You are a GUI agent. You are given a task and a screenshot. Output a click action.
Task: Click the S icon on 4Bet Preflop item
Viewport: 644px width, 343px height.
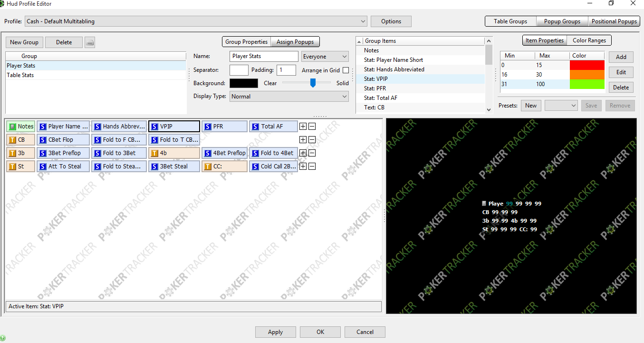click(x=208, y=153)
